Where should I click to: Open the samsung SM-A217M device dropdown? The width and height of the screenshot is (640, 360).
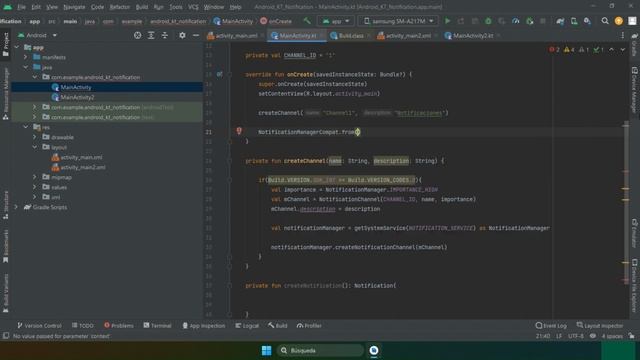[398, 21]
